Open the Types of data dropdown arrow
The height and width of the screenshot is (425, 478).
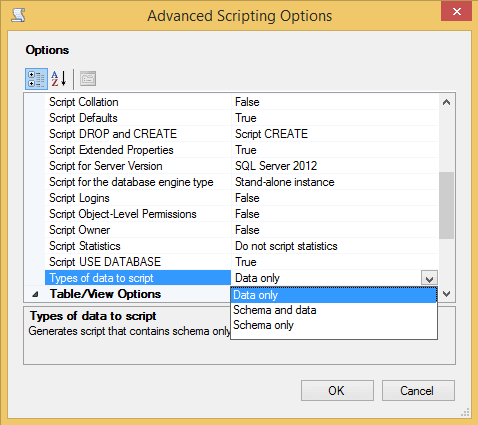(x=429, y=278)
